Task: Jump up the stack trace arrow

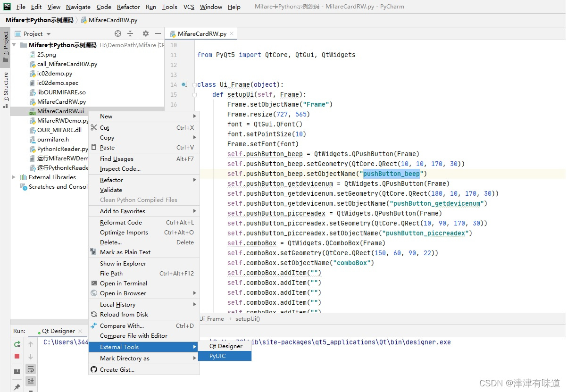Action: coord(31,344)
